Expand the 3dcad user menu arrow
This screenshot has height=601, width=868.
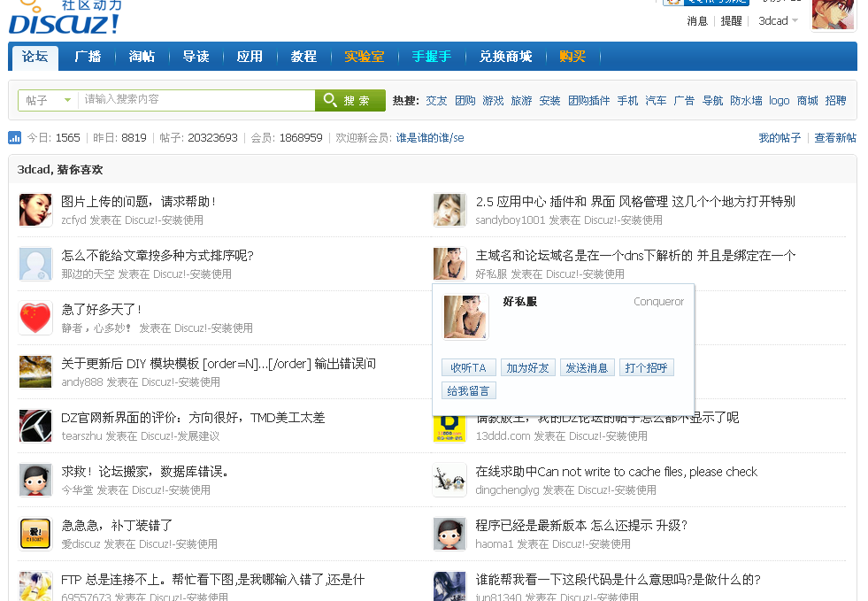click(795, 20)
